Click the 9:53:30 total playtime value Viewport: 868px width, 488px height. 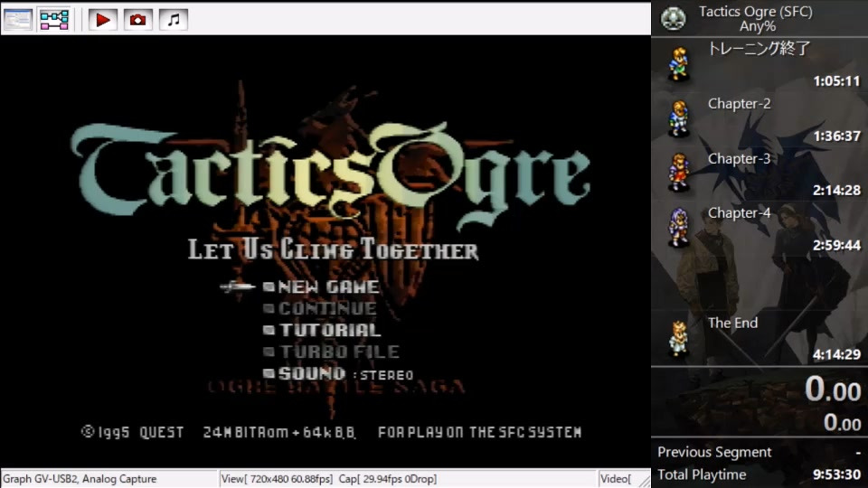[x=836, y=474]
